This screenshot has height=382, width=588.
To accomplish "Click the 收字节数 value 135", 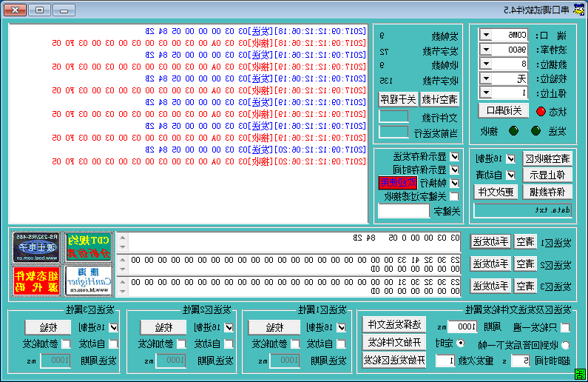I will [x=386, y=81].
